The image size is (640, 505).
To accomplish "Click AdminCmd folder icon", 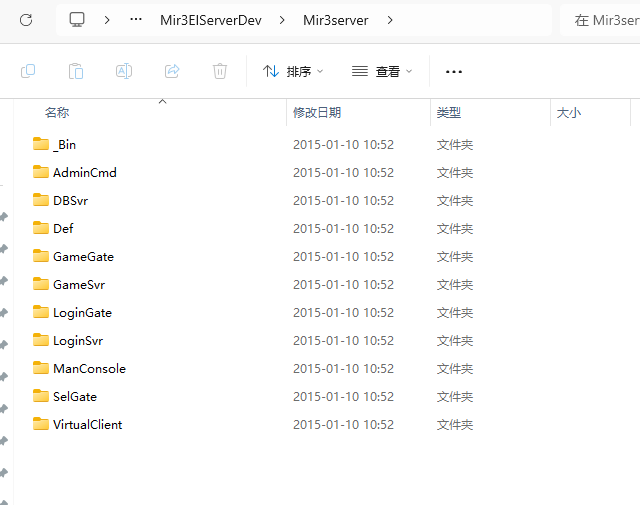I will 41,172.
